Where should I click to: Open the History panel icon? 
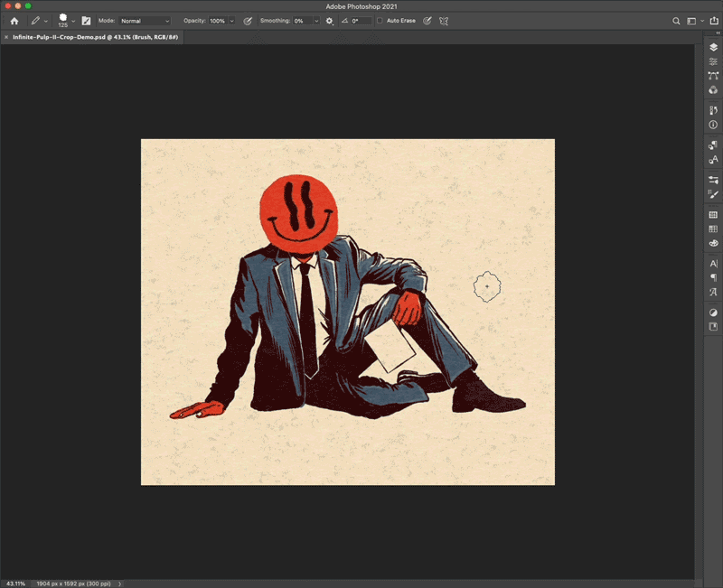click(713, 110)
